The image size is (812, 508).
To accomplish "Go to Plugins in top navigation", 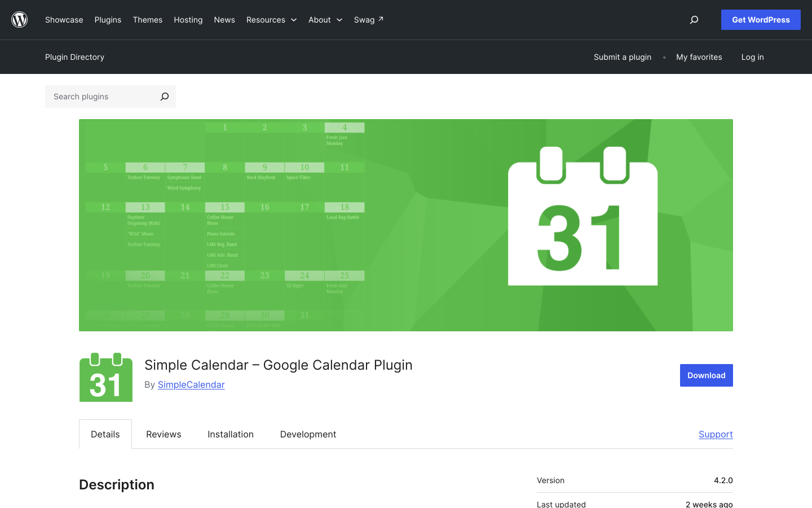I will pyautogui.click(x=108, y=20).
